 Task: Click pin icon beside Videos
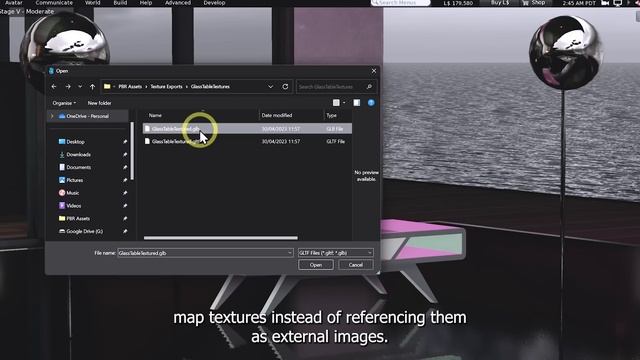click(125, 206)
